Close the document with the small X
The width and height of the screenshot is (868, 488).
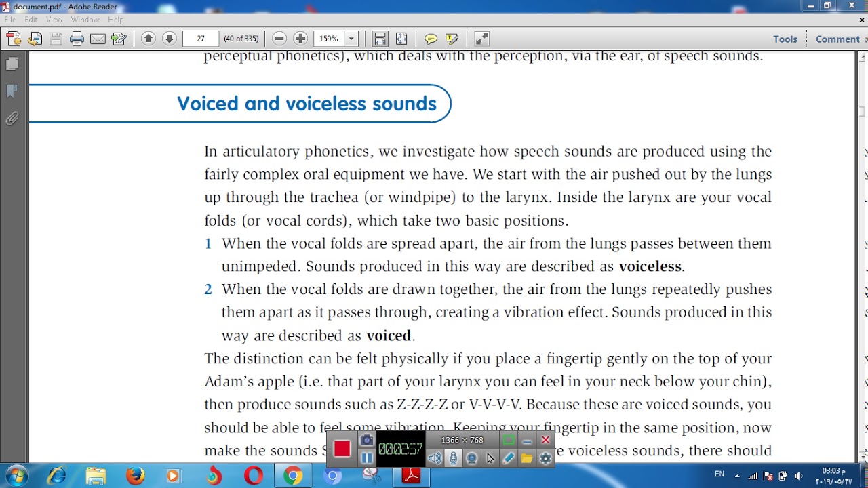tap(861, 20)
